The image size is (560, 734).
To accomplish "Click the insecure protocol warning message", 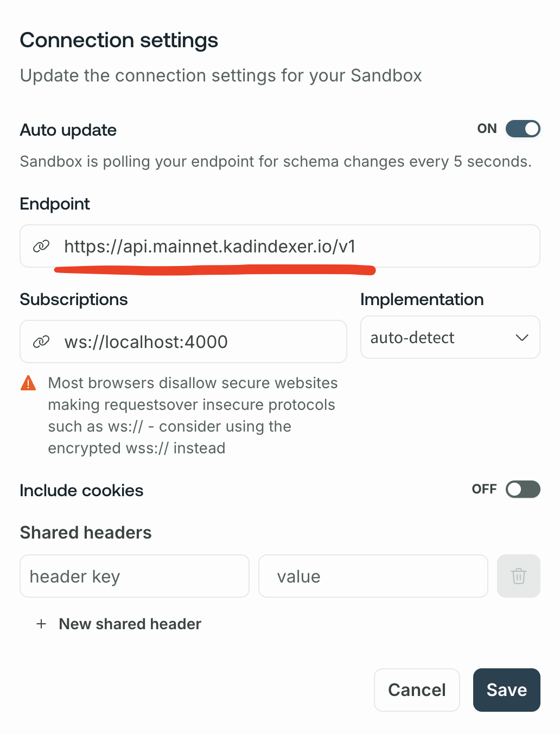I will pos(191,415).
